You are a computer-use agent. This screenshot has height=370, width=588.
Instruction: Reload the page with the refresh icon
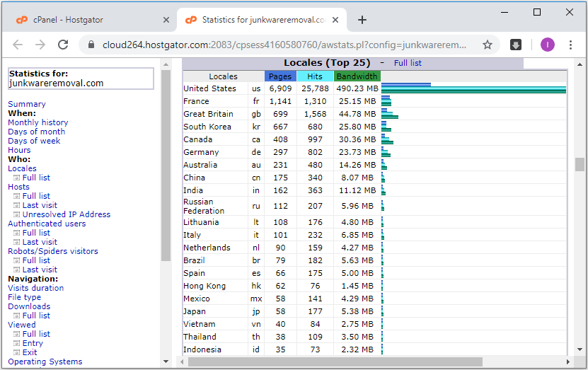63,45
